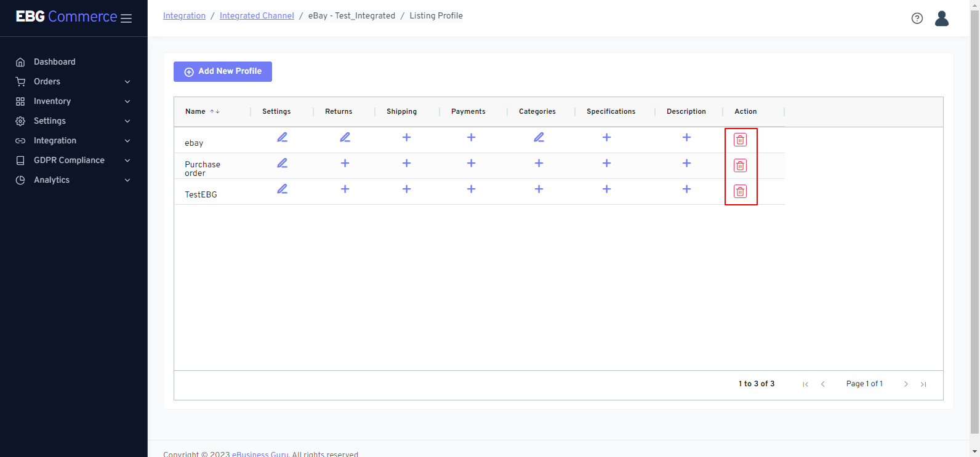Go to the next page of results

tap(906, 384)
